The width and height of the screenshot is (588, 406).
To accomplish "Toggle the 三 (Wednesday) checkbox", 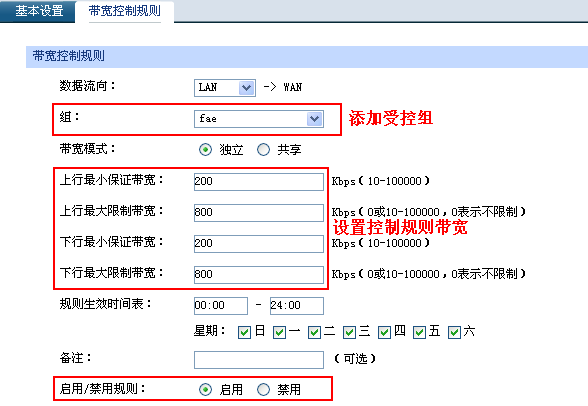I will (350, 332).
